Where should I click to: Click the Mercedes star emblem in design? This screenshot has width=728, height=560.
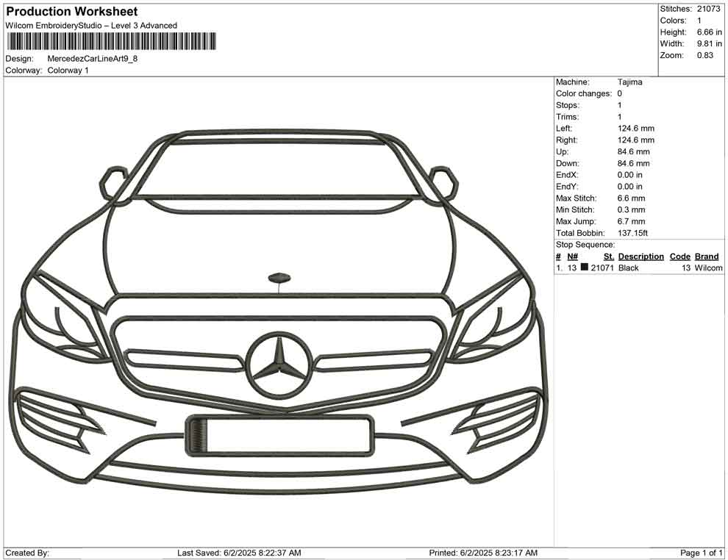(279, 365)
